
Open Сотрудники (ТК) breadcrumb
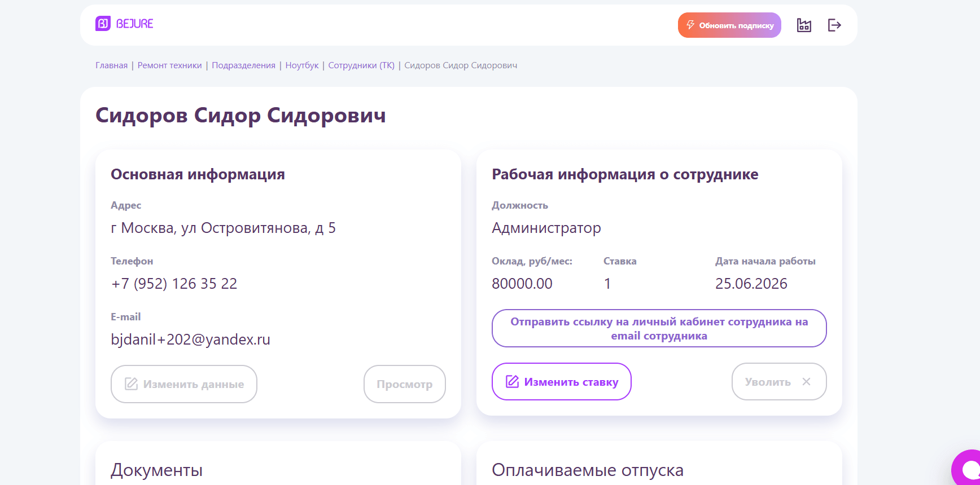tap(361, 65)
